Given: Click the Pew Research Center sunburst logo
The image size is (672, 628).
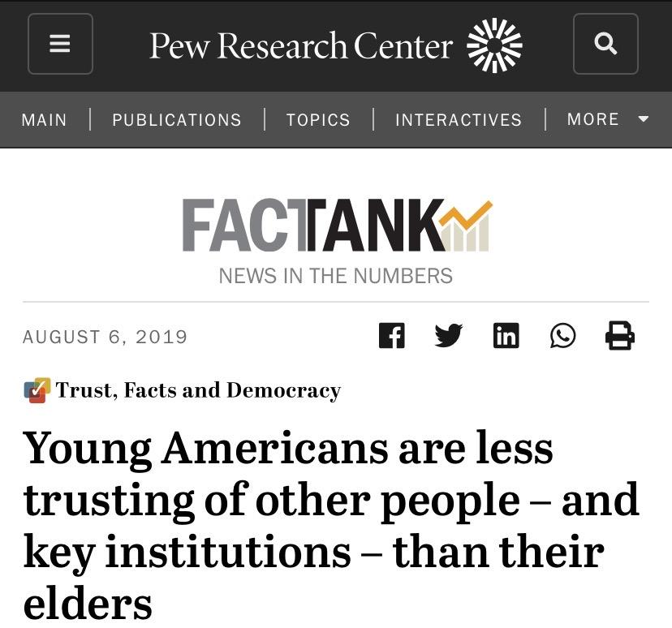Looking at the screenshot, I should point(494,45).
